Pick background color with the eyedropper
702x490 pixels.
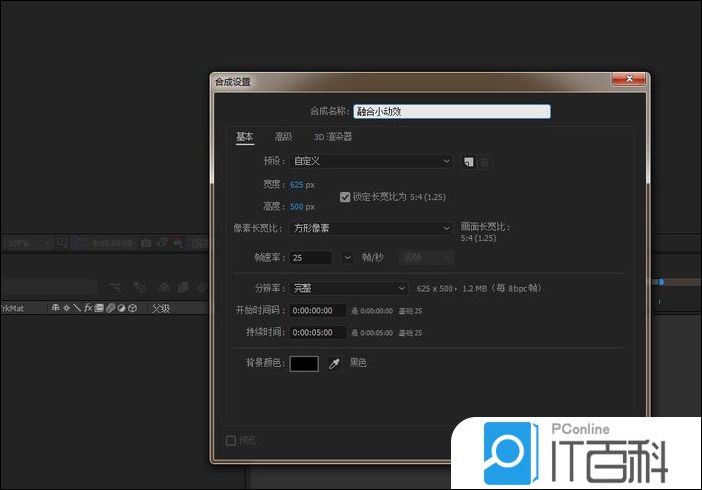[x=334, y=364]
